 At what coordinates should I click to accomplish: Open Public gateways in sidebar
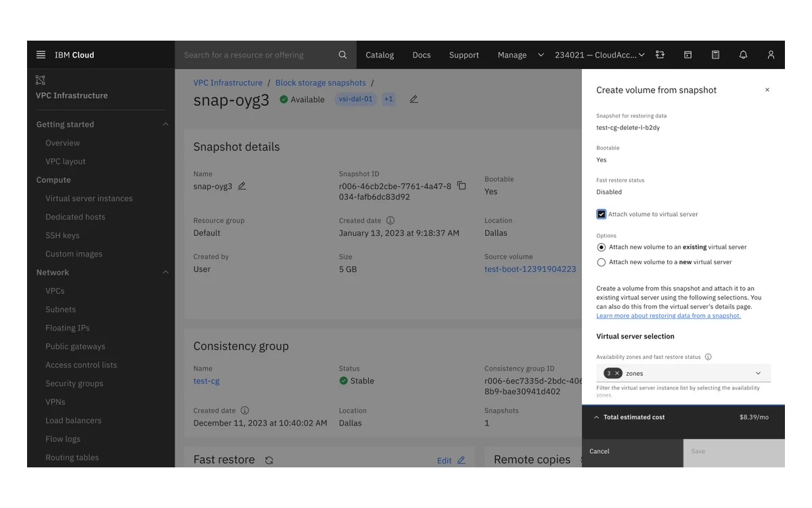[x=75, y=346]
